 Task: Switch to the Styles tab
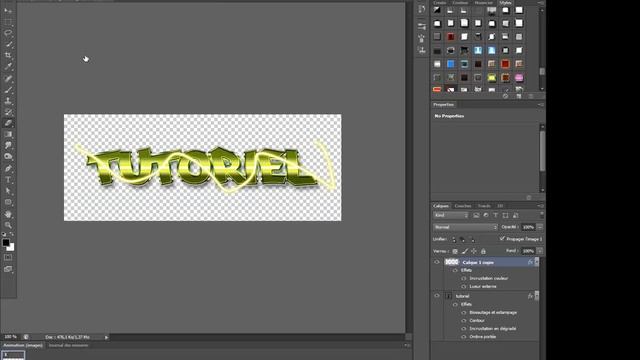click(505, 3)
